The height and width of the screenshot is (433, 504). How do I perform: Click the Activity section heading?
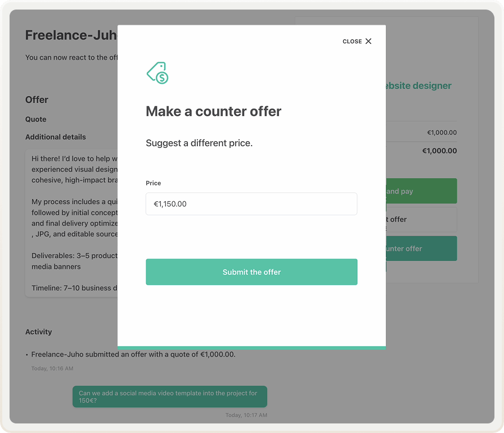[x=38, y=332]
